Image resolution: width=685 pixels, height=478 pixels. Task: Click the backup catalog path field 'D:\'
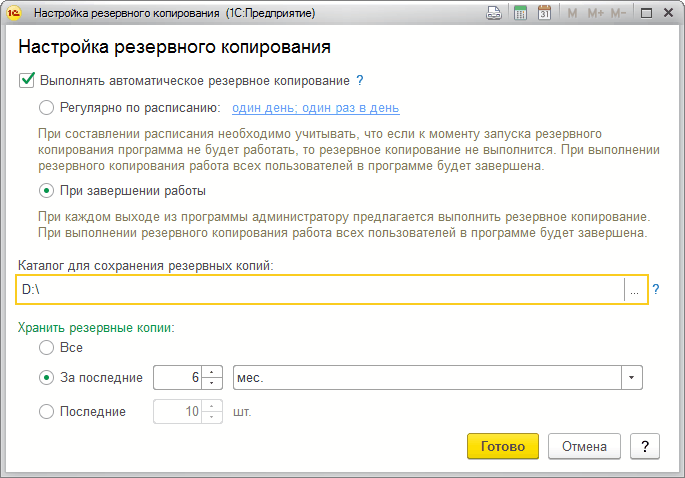click(320, 290)
